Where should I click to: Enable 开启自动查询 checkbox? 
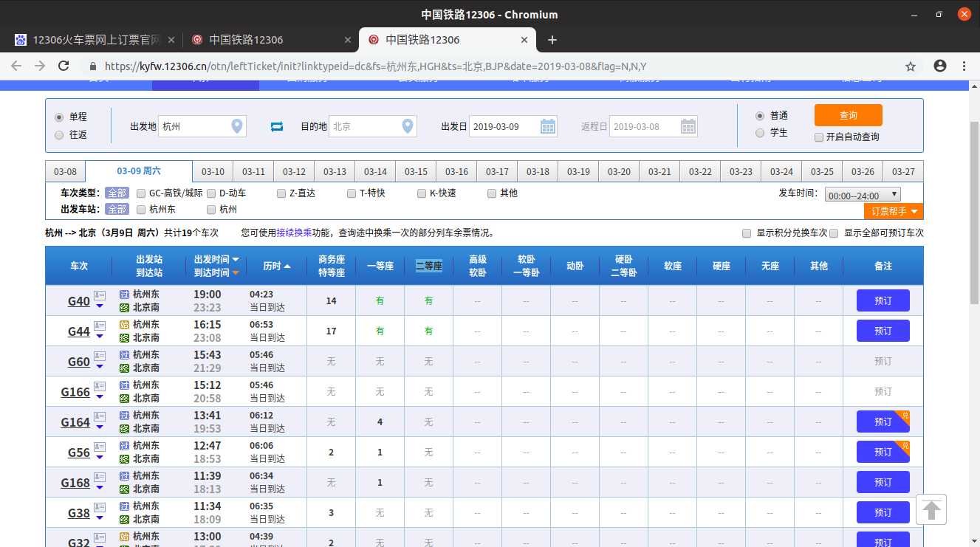[x=819, y=137]
